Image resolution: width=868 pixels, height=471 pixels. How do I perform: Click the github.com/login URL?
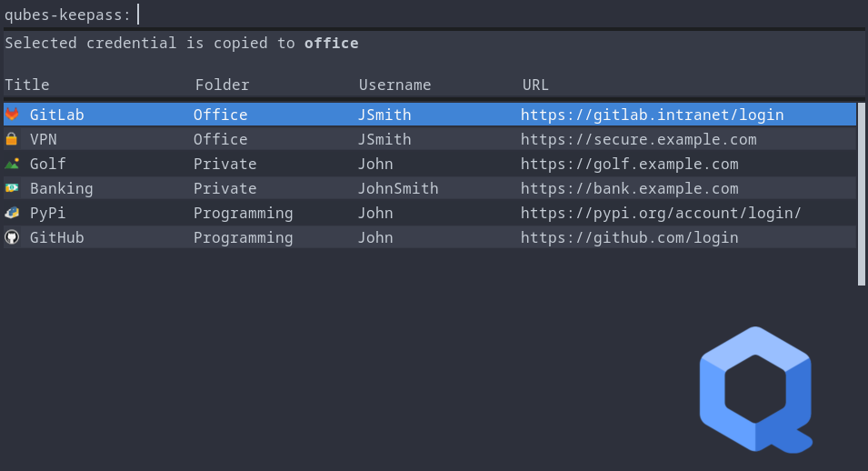(629, 237)
